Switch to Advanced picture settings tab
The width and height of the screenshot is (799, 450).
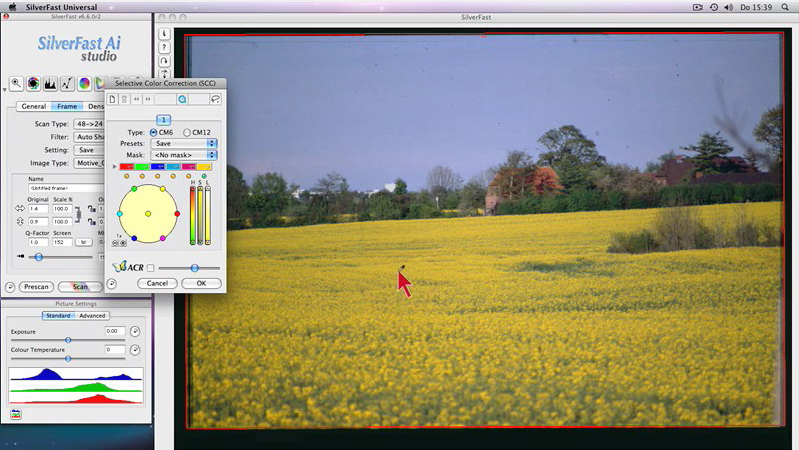pyautogui.click(x=92, y=316)
